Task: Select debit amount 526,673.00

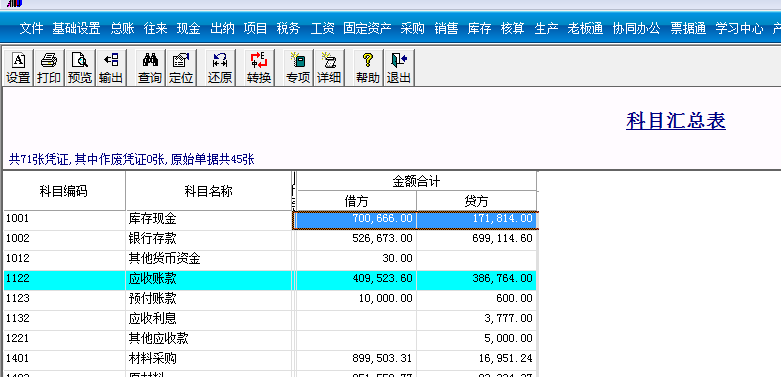Action: click(356, 239)
